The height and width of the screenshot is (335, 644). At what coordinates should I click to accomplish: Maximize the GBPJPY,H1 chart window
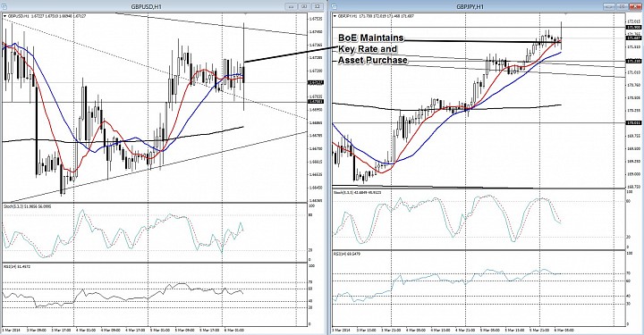click(x=623, y=6)
